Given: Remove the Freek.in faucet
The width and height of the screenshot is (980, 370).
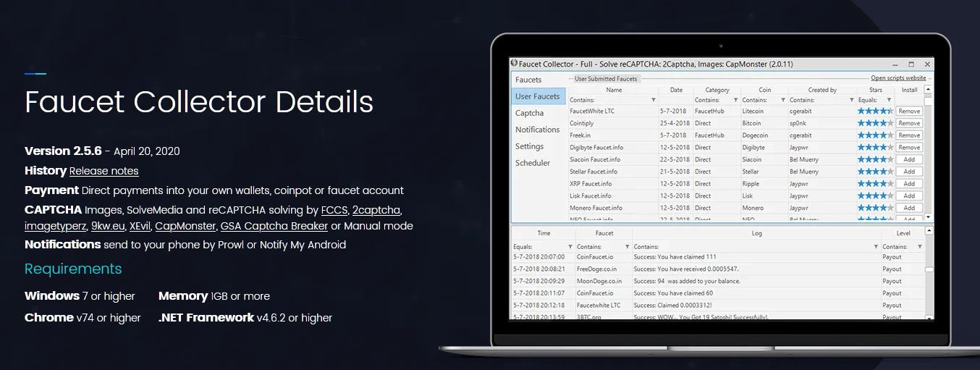Looking at the screenshot, I should click(909, 135).
